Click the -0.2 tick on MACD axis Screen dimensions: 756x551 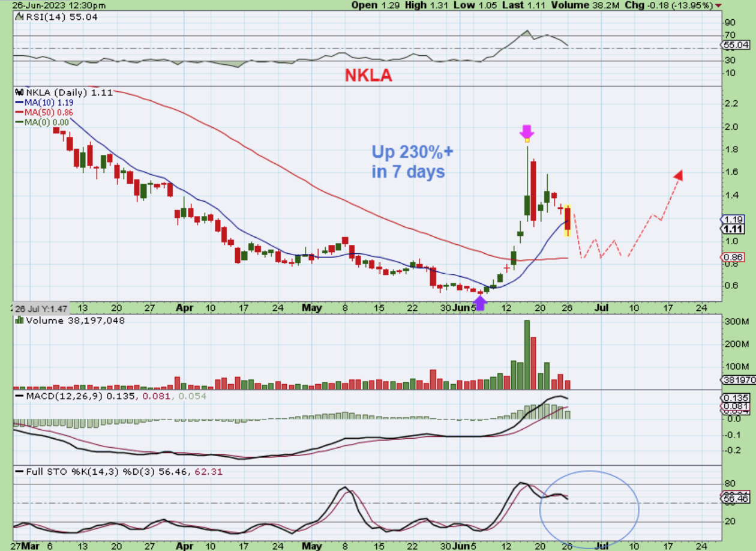pyautogui.click(x=732, y=450)
